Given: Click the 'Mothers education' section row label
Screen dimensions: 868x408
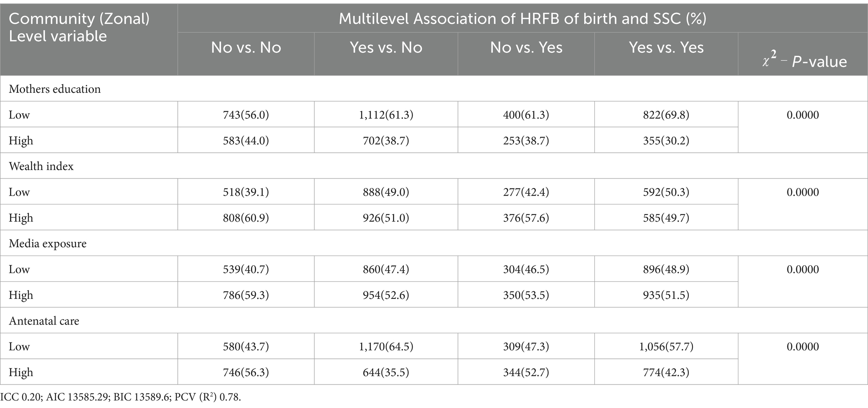Looking at the screenshot, I should point(55,89).
